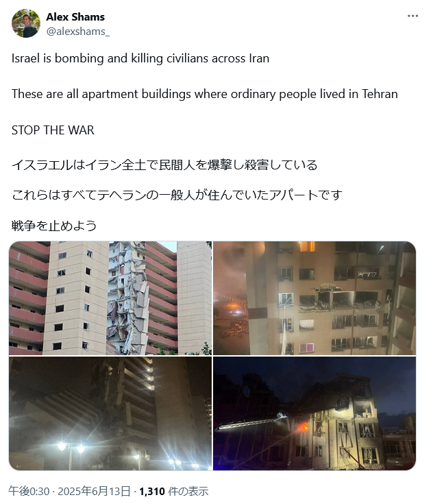This screenshot has height=504, width=433.
Task: Click the 'STOP THE WAR' text line
Action: click(x=53, y=130)
